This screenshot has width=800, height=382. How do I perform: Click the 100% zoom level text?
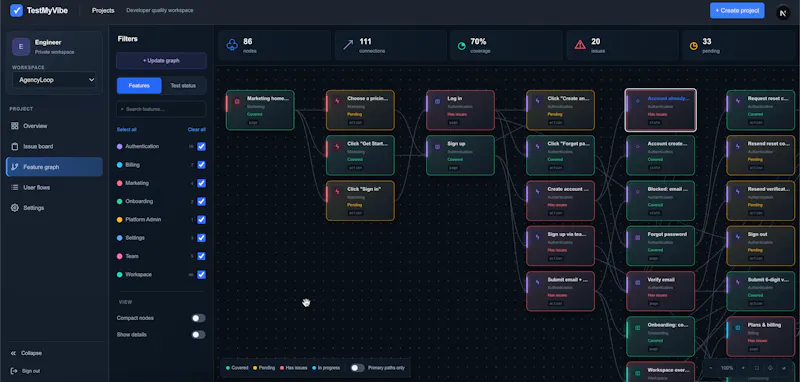727,368
